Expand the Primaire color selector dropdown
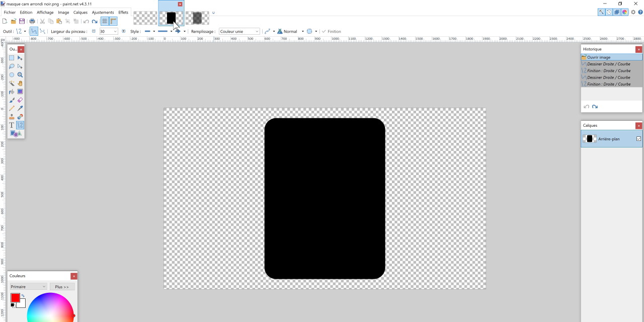Image resolution: width=644 pixels, height=322 pixels. [28, 287]
